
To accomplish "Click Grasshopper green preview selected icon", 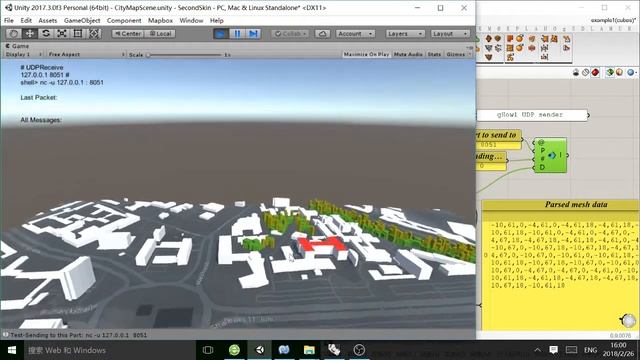I will (610, 73).
